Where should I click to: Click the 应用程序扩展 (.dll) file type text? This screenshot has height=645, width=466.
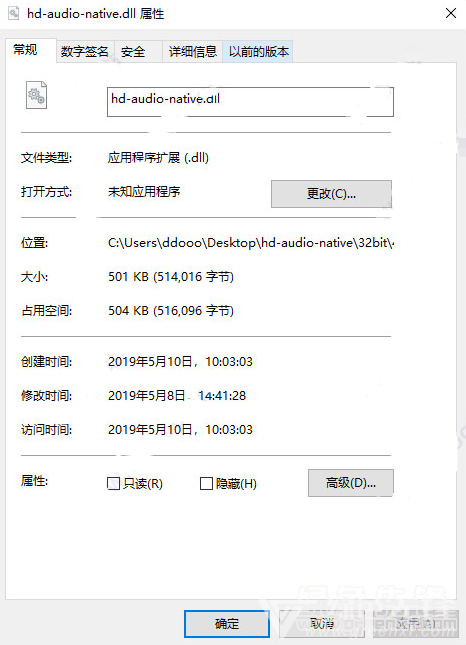pos(158,158)
